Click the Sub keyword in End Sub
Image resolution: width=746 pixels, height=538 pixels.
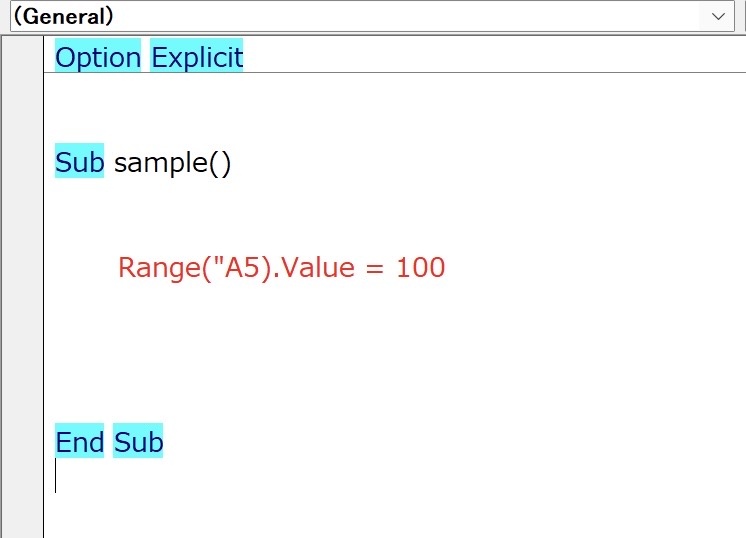coord(138,441)
